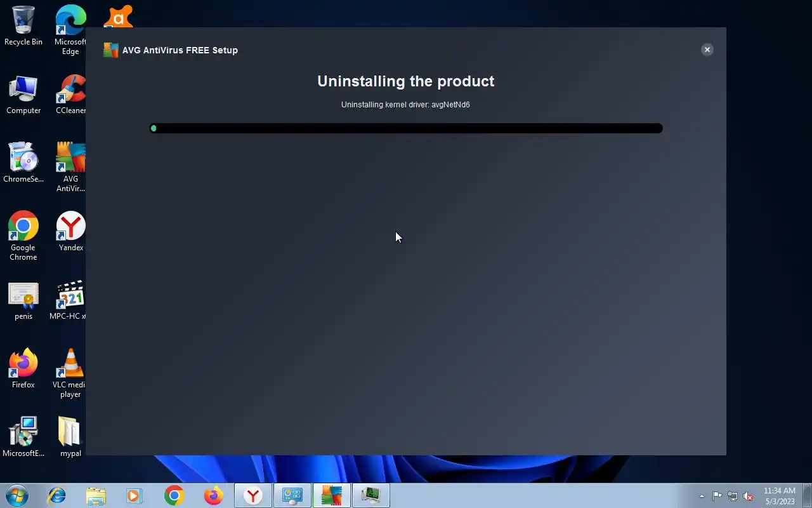The image size is (812, 508).
Task: Open MicrosoftEdge setup desktop icon
Action: tap(23, 437)
